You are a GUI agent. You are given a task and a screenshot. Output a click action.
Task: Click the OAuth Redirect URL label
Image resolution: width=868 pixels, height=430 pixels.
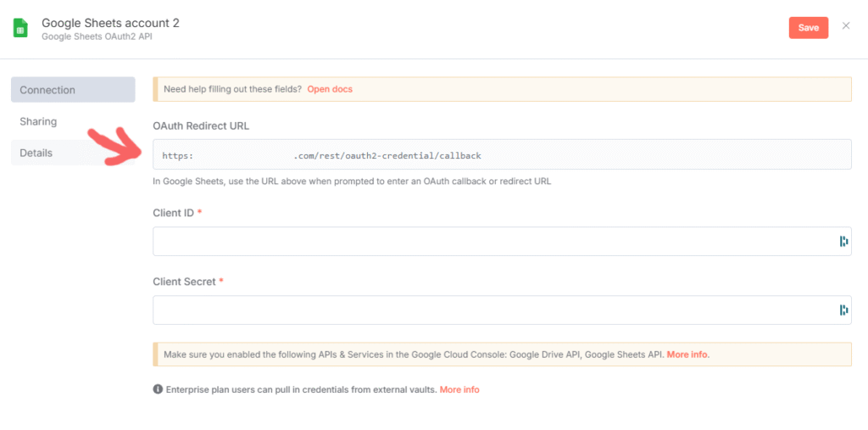201,126
